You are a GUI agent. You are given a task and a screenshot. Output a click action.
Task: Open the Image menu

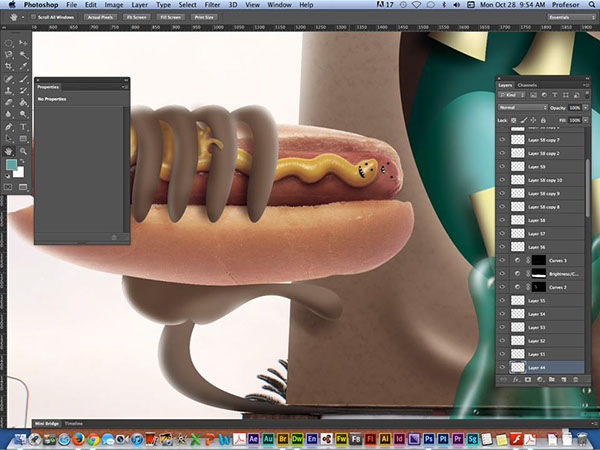114,5
